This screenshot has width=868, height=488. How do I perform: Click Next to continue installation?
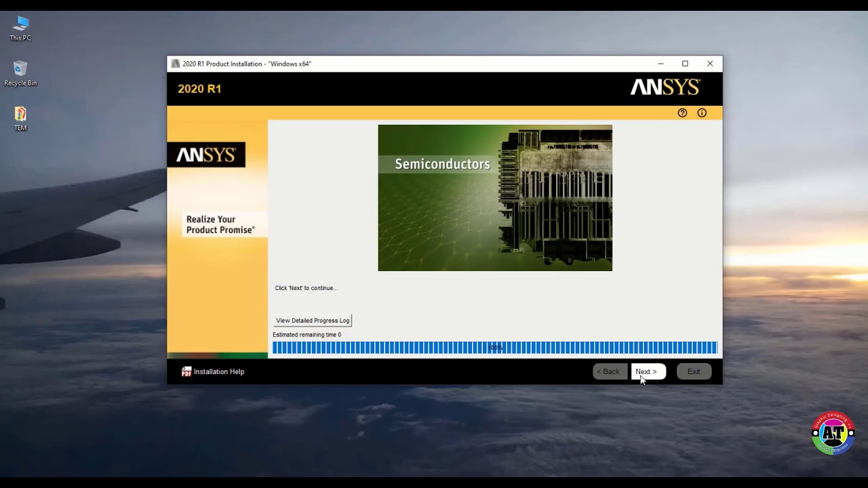648,371
